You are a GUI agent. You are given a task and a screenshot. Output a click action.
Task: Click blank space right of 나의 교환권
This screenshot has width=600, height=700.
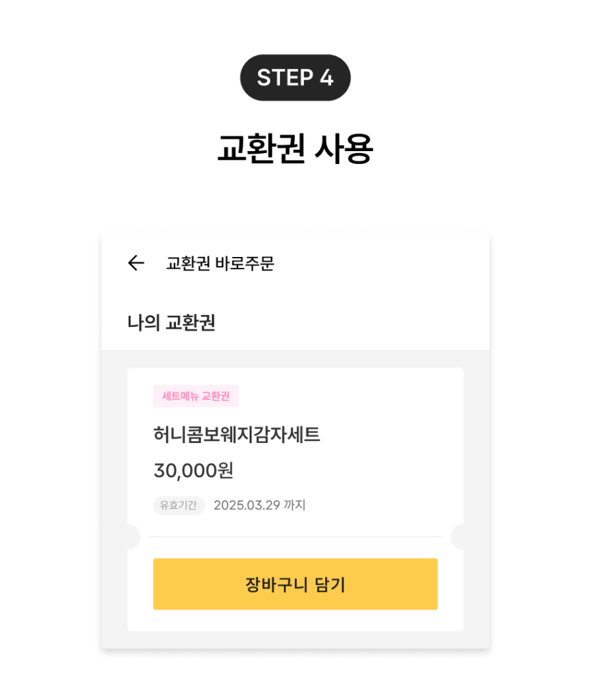(356, 323)
